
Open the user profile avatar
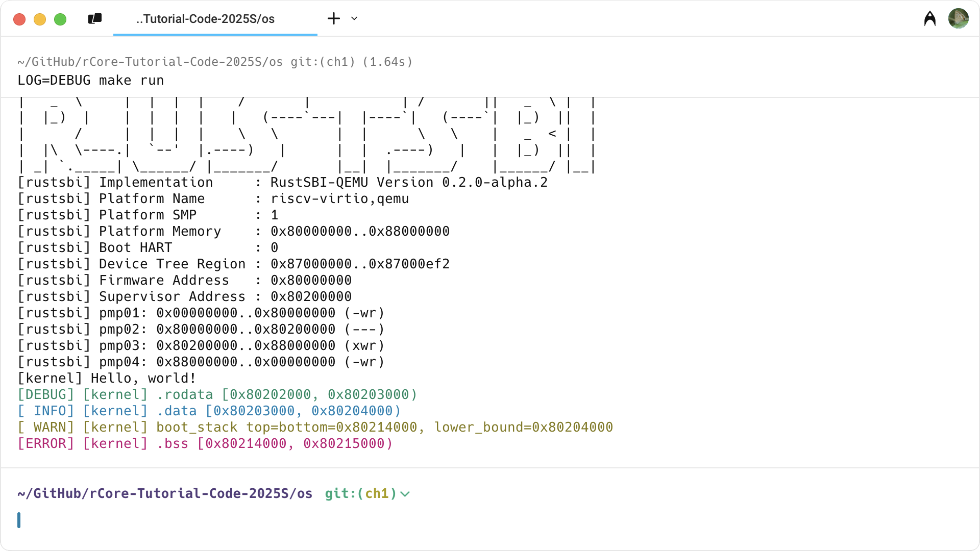959,19
